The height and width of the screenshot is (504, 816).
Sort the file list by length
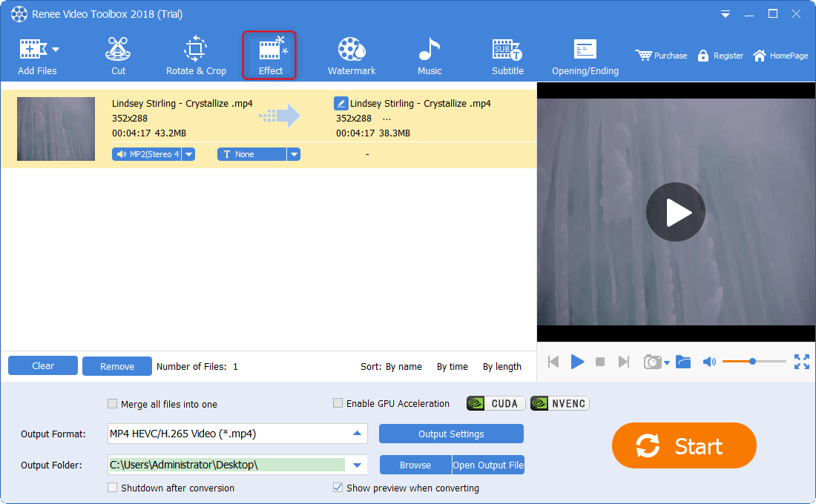501,366
